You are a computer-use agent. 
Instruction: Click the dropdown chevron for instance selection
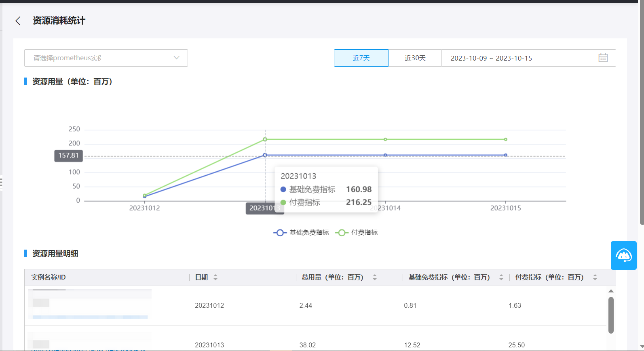pyautogui.click(x=177, y=58)
